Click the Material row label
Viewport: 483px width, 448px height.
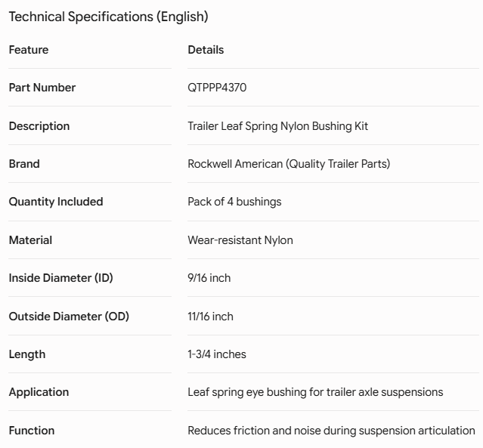click(x=30, y=240)
